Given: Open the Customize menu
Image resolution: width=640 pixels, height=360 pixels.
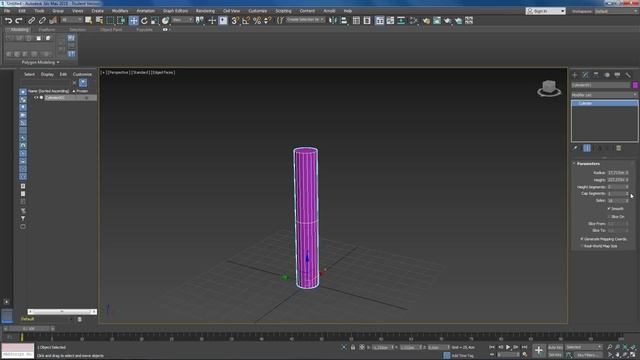Looking at the screenshot, I should [258, 11].
